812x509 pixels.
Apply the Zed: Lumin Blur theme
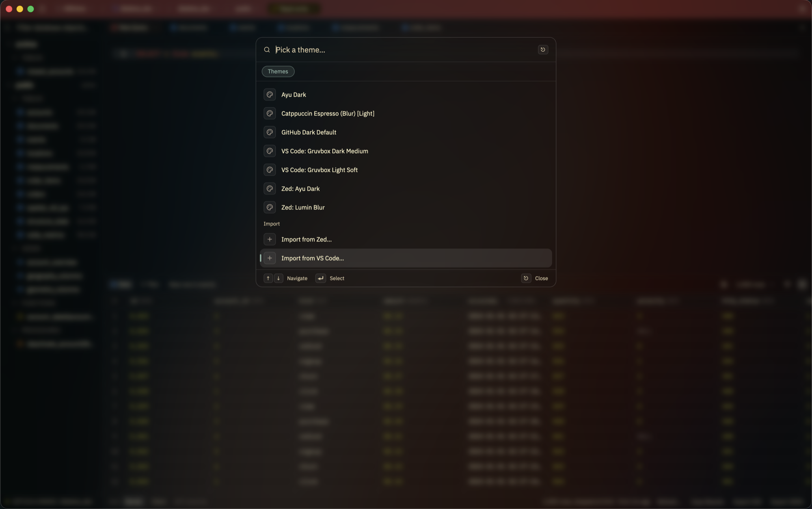click(x=406, y=207)
